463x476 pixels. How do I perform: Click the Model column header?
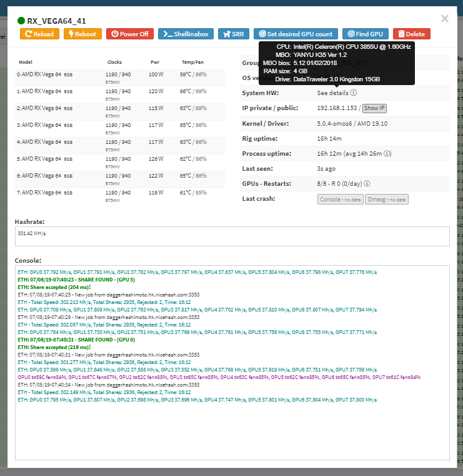pos(26,62)
